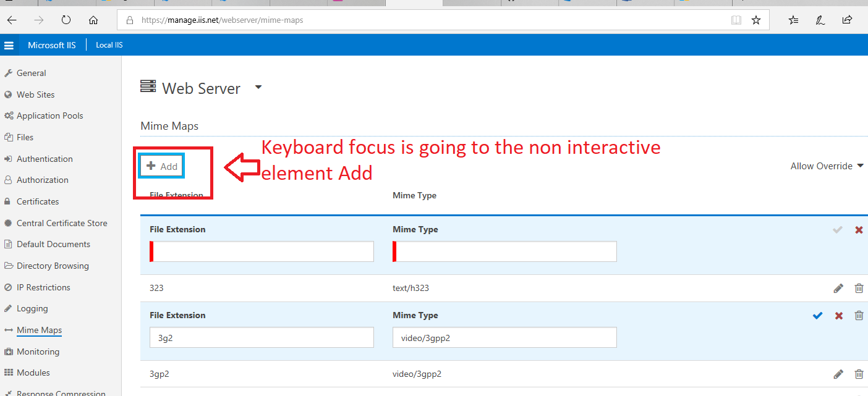Image resolution: width=868 pixels, height=396 pixels.
Task: Open the Monitoring panel icon
Action: click(9, 351)
